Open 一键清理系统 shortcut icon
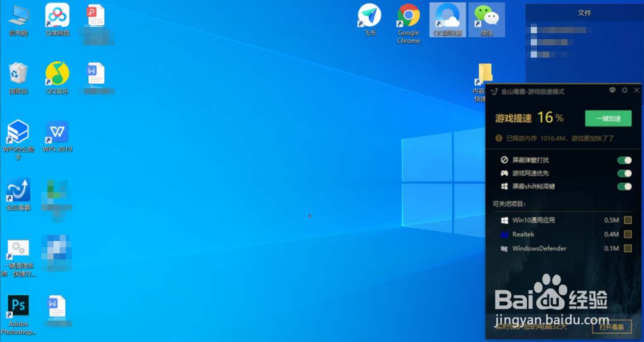The height and width of the screenshot is (342, 644). 18,258
